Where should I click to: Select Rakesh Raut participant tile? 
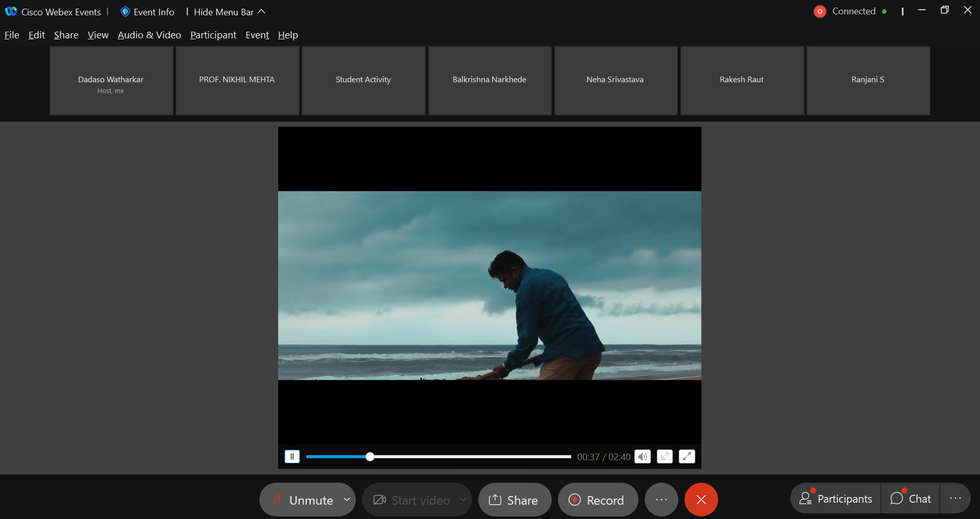[742, 81]
